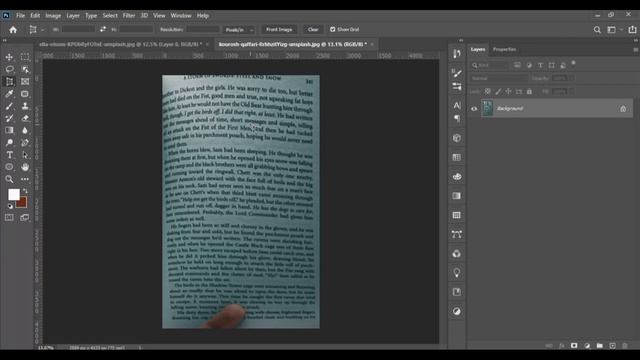Open the Normal blend mode dropdown
The height and width of the screenshot is (360, 640).
(x=498, y=78)
